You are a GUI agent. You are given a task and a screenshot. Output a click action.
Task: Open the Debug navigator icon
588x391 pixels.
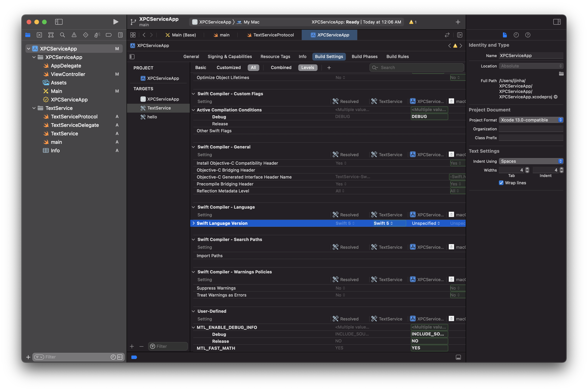pos(97,35)
